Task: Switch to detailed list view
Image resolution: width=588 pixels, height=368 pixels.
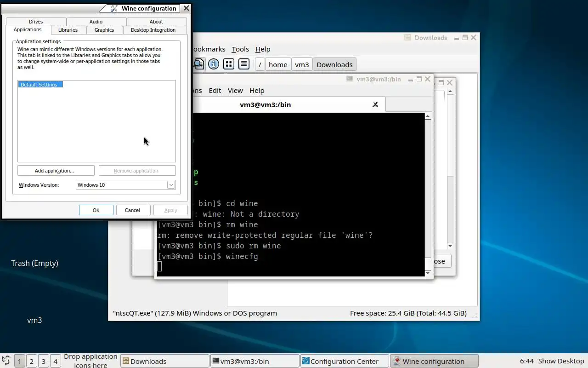Action: tap(244, 64)
